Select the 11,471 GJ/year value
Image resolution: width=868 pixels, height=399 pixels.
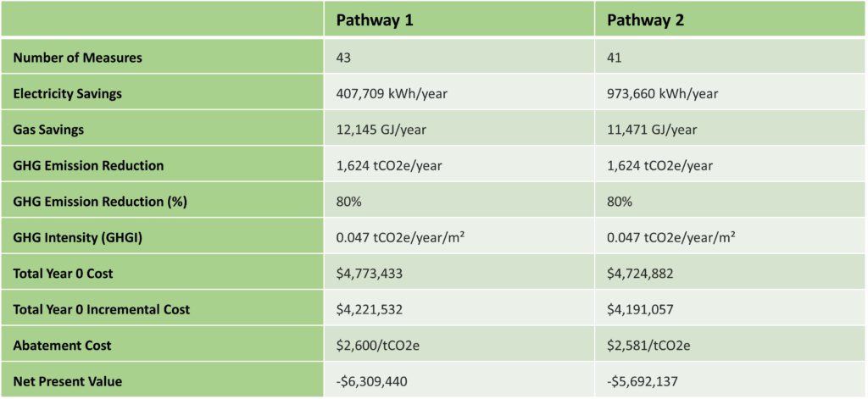click(650, 130)
